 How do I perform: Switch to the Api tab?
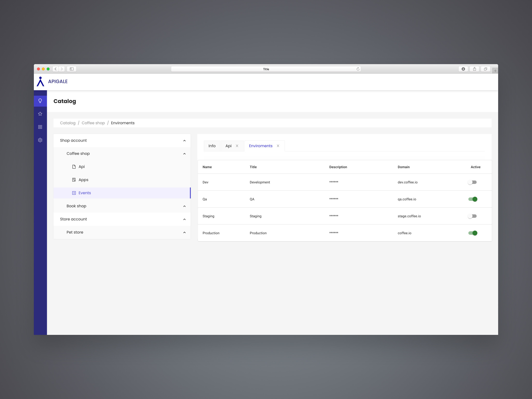(229, 146)
